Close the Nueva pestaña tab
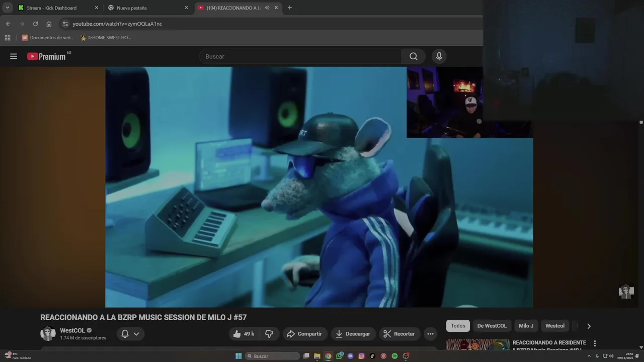Image resolution: width=644 pixels, height=362 pixels. coord(186,8)
